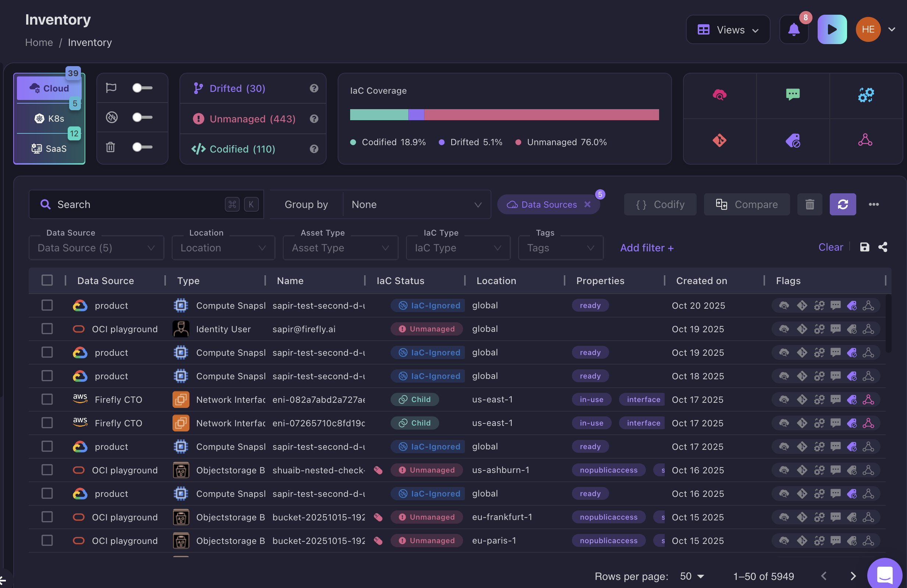This screenshot has width=907, height=588.
Task: Toggle the deleted assets trash switch
Action: tap(142, 147)
